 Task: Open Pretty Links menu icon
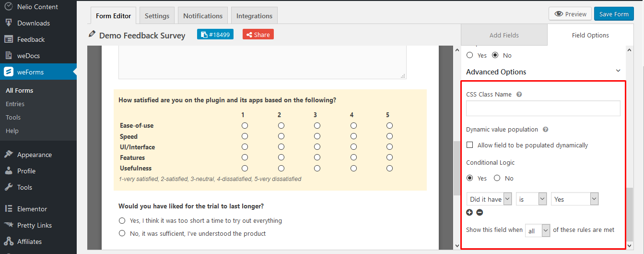coord(9,225)
